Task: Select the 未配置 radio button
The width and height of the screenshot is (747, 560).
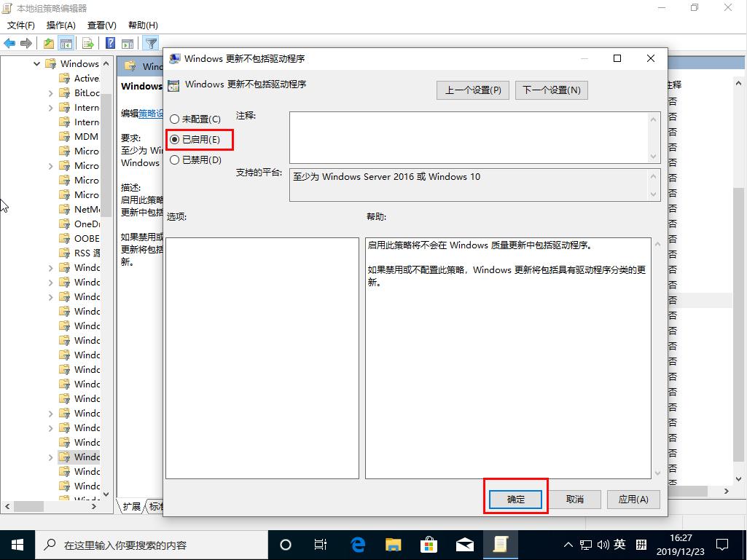Action: (x=173, y=118)
